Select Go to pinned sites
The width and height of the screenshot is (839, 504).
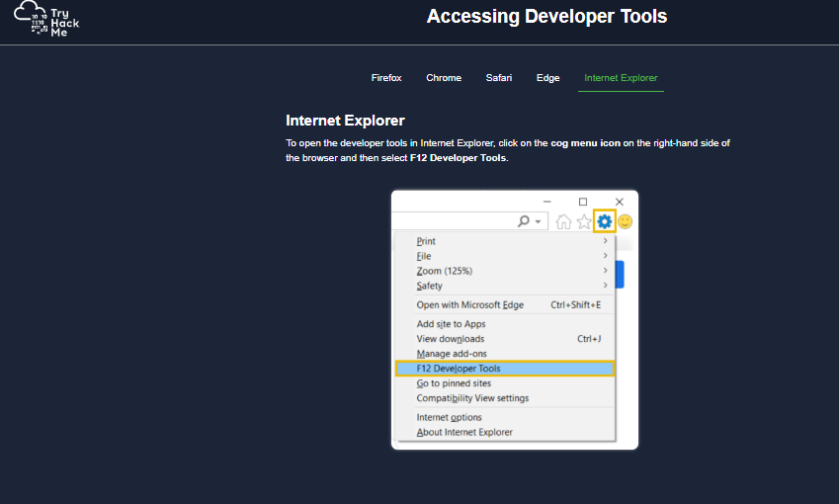[505, 383]
